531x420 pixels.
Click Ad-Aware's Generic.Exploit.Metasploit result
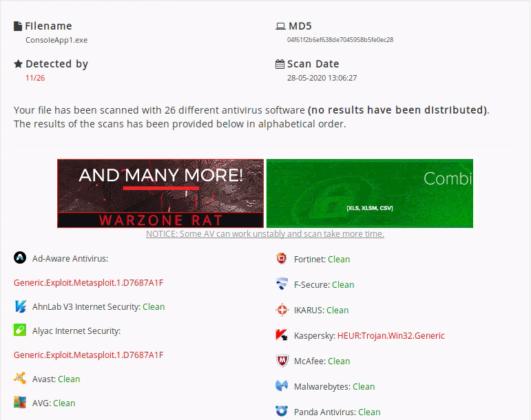88,282
